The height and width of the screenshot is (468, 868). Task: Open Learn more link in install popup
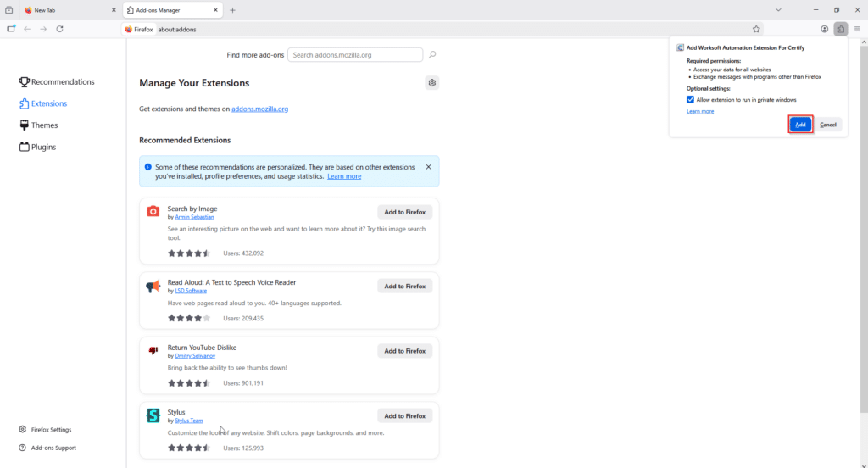(x=699, y=111)
